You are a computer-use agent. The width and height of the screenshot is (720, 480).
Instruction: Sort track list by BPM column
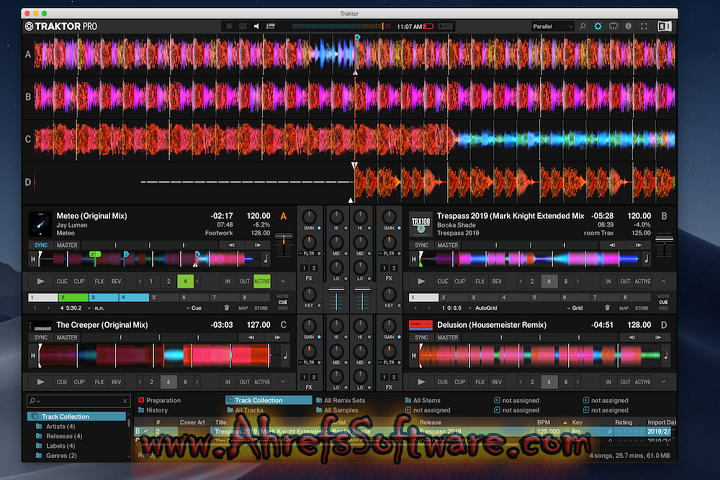pyautogui.click(x=544, y=422)
